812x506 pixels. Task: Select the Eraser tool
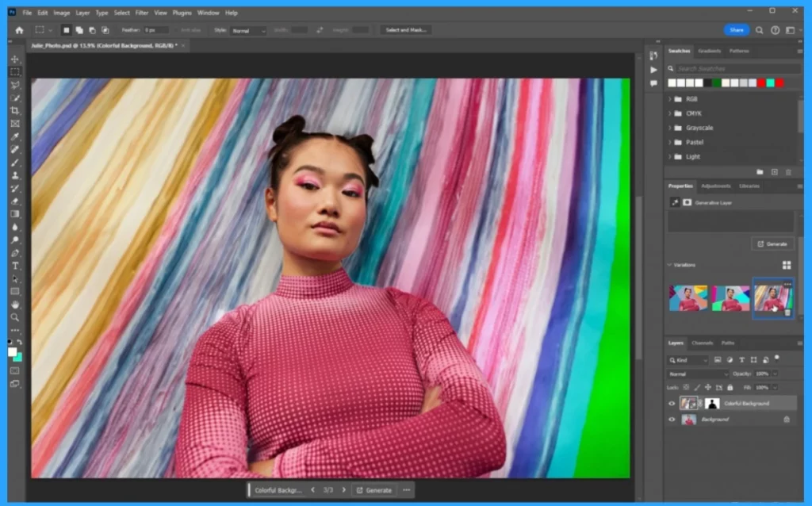click(x=15, y=201)
